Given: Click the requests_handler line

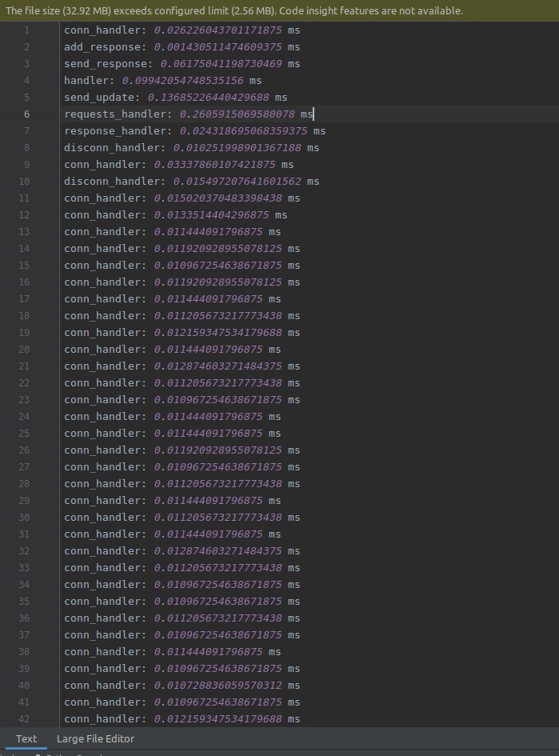Looking at the screenshot, I should tap(189, 114).
